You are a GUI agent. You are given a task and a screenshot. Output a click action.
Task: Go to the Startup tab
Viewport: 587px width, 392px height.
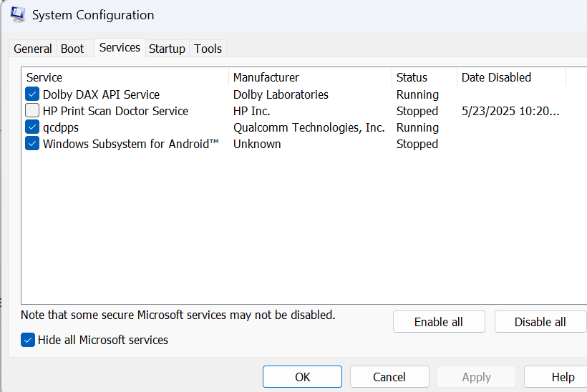[x=167, y=49]
